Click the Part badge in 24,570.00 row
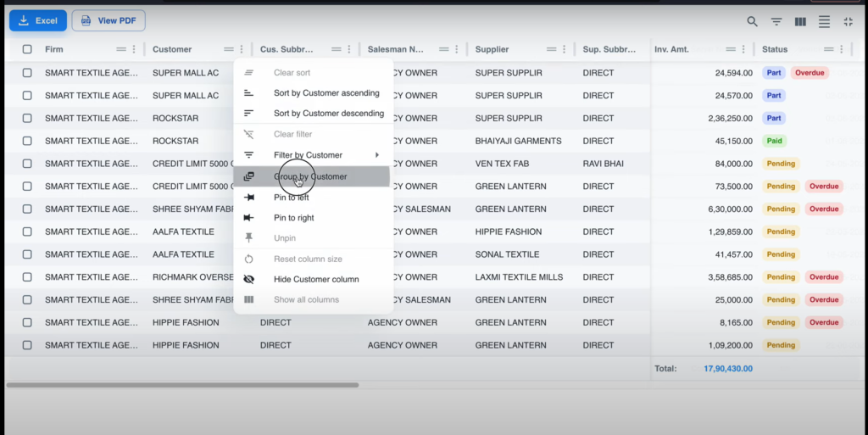Image resolution: width=868 pixels, height=435 pixels. pyautogui.click(x=774, y=95)
